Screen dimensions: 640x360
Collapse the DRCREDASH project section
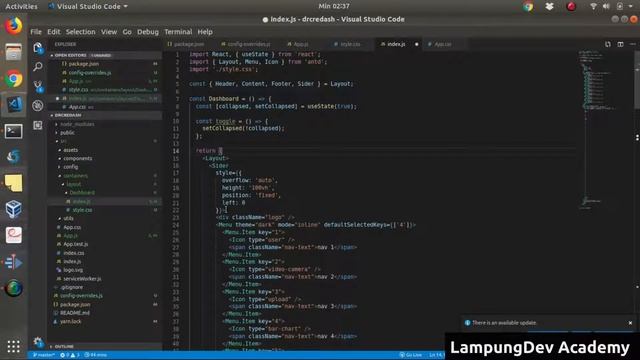(x=105, y=115)
